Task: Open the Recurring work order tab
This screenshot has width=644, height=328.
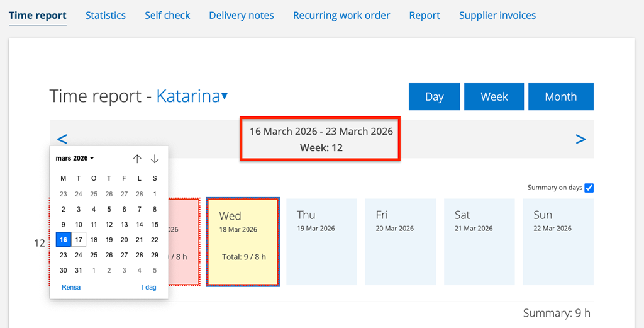Action: [341, 15]
